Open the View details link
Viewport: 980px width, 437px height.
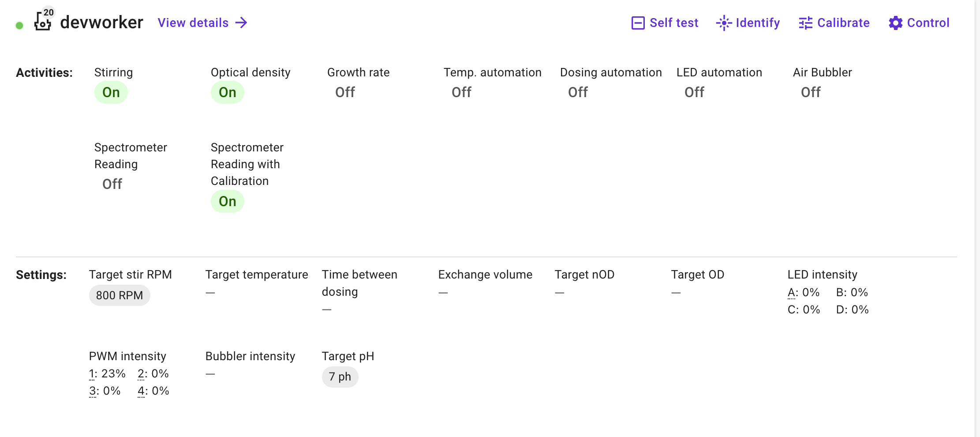193,23
